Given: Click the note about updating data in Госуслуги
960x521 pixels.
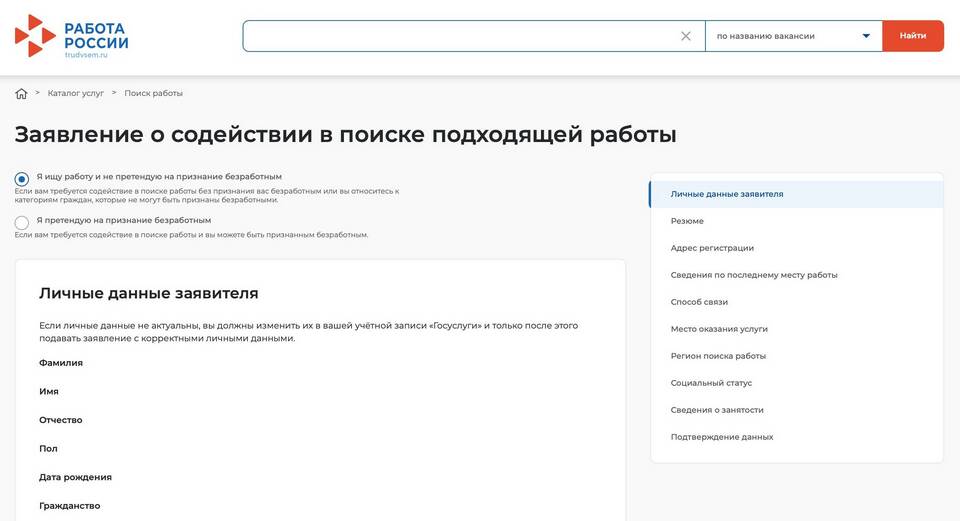Looking at the screenshot, I should click(x=309, y=332).
